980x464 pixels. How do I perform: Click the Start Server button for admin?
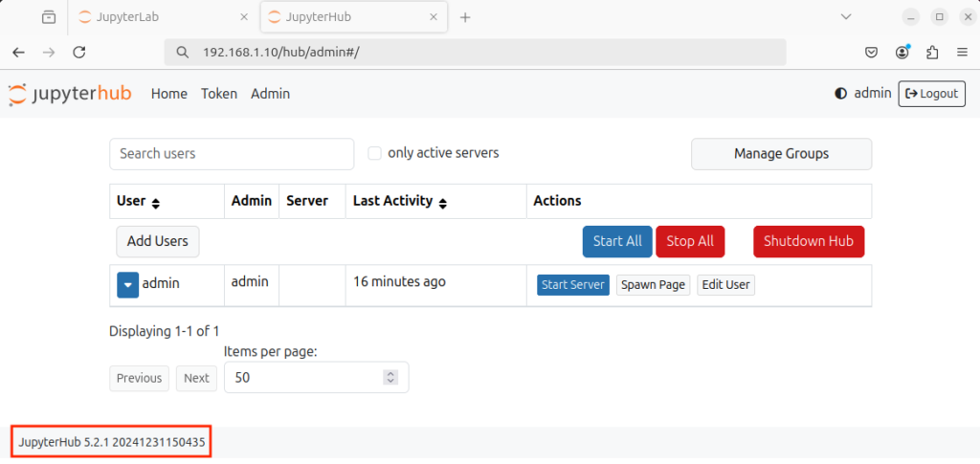[x=572, y=285]
